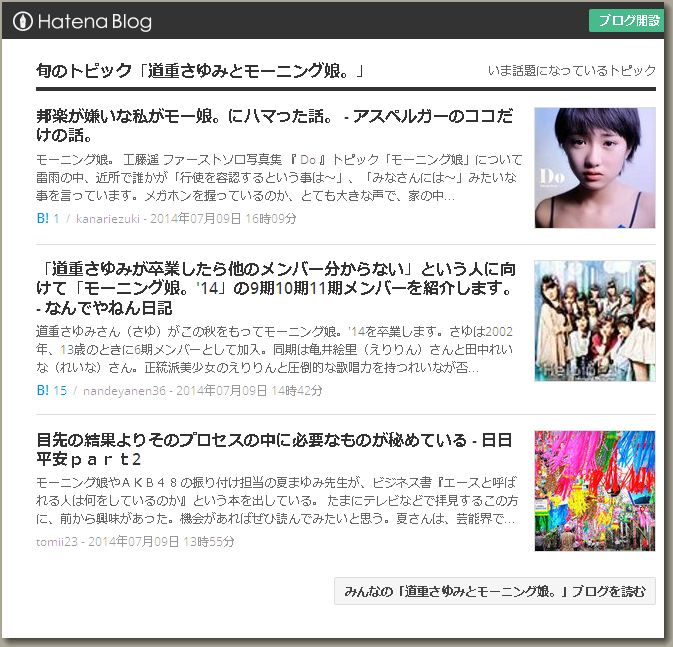Open article 道重さゆみが卒業したら他のメンバー分からない
This screenshot has height=647, width=673.
click(x=276, y=288)
